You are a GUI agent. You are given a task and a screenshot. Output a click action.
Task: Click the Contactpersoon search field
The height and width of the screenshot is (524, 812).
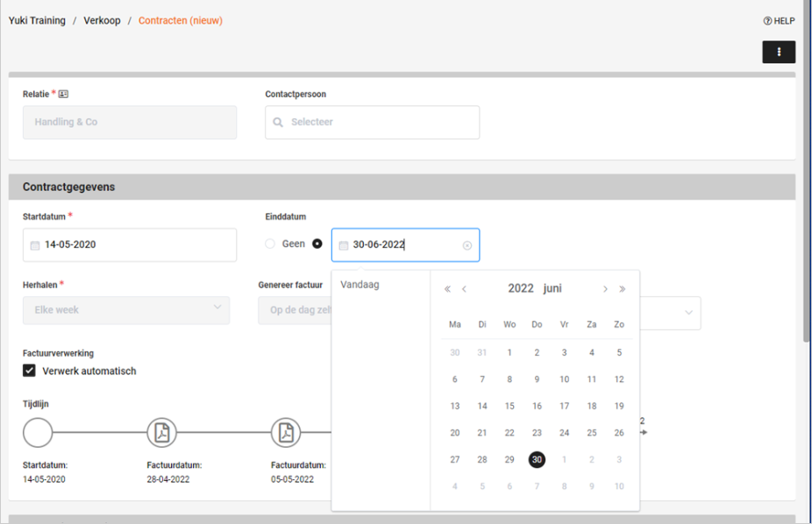pyautogui.click(x=373, y=123)
